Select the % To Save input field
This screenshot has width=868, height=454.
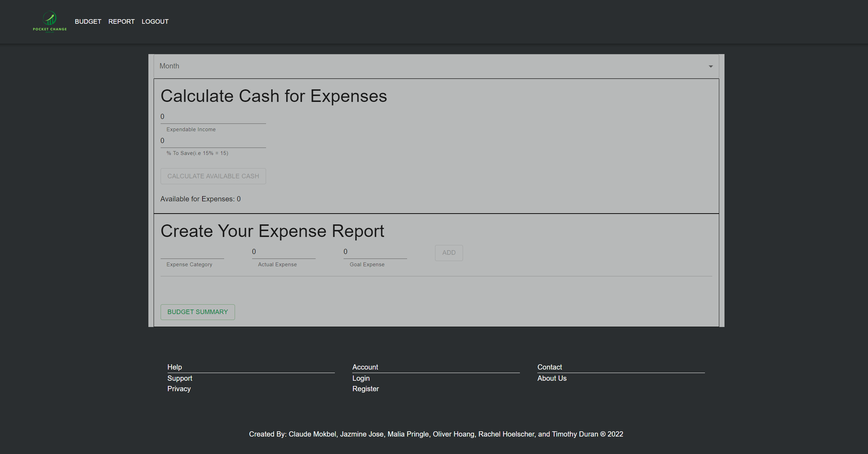click(213, 141)
